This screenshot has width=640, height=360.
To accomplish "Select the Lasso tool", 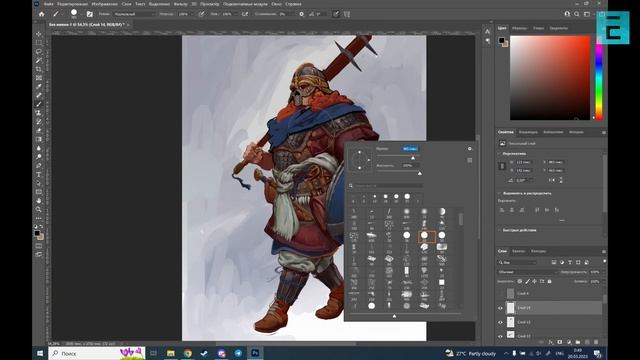I will (39, 51).
